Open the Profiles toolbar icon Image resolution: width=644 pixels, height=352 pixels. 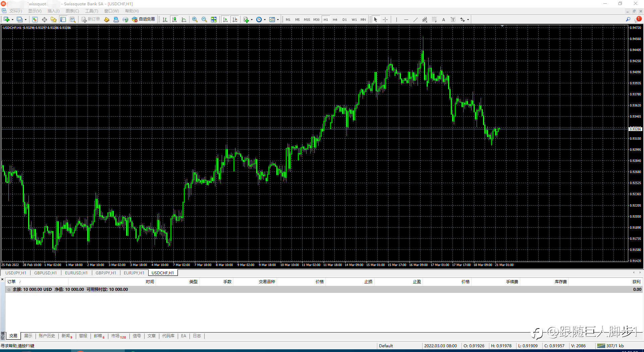pyautogui.click(x=19, y=19)
